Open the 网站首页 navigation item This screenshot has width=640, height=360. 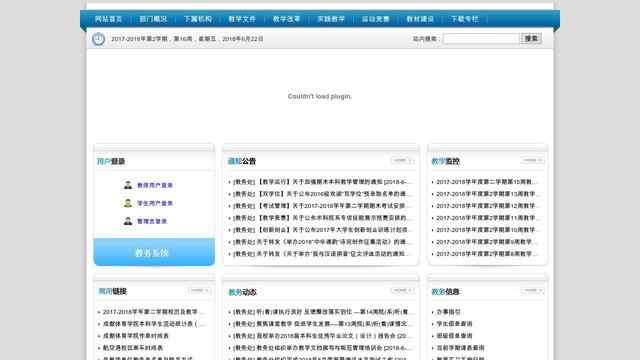coord(109,19)
